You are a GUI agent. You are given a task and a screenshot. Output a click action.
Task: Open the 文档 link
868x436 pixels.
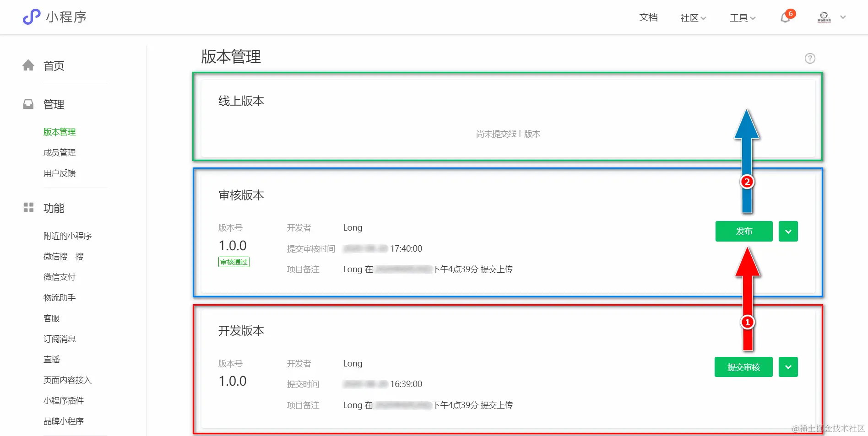point(648,17)
